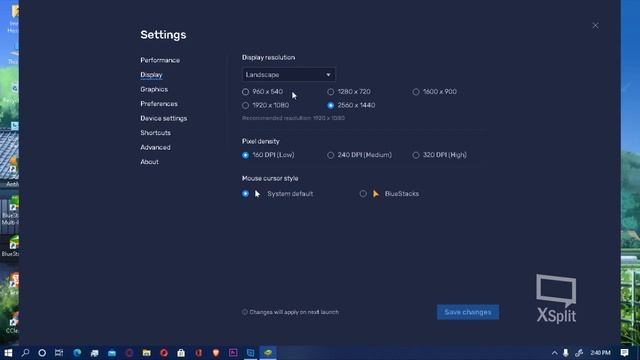Click the Save changes button
Screen dimensions: 640x360
click(468, 312)
